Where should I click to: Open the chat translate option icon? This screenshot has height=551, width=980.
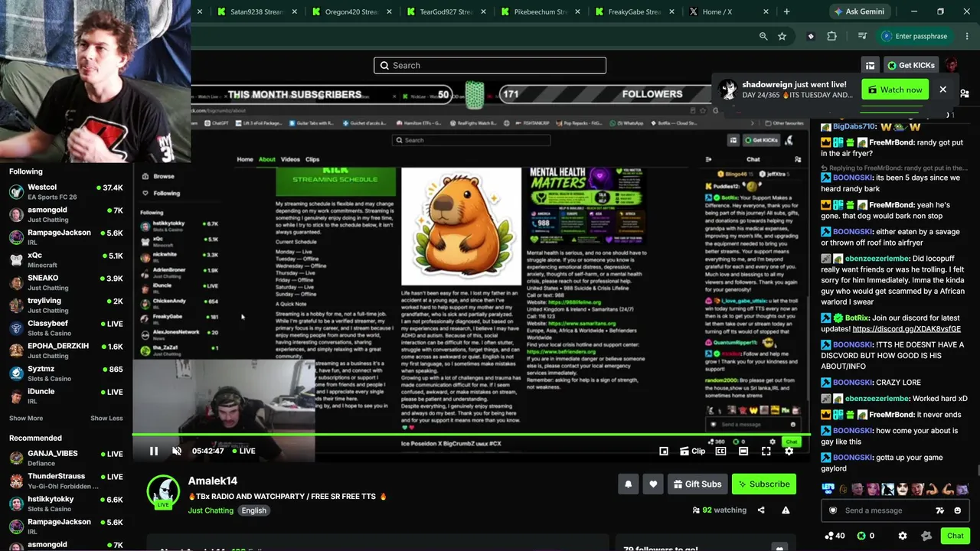point(940,510)
